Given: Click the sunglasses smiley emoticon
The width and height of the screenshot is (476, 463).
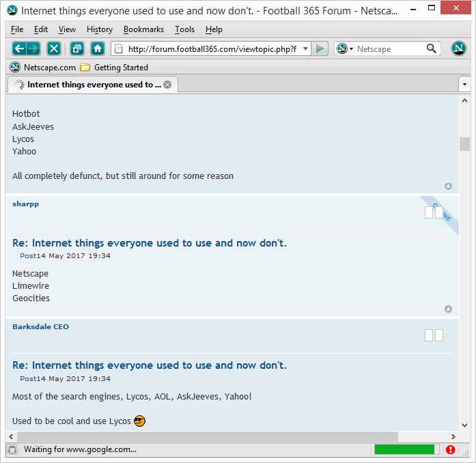Looking at the screenshot, I should point(139,421).
